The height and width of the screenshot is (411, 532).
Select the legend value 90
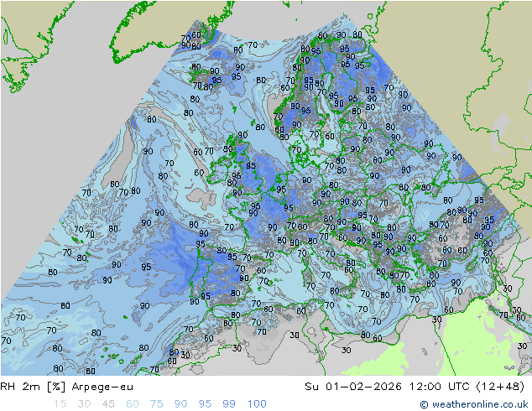point(180,404)
